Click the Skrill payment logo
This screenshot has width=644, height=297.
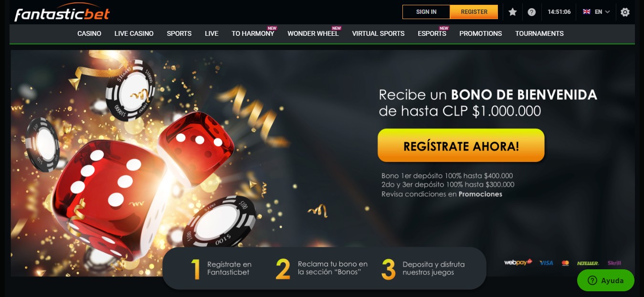coord(614,263)
